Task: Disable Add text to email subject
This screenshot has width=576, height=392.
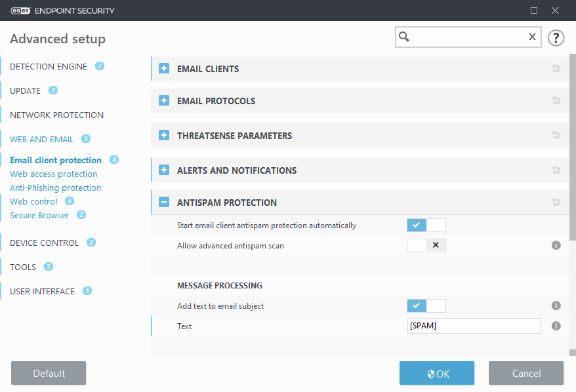Action: click(x=426, y=305)
